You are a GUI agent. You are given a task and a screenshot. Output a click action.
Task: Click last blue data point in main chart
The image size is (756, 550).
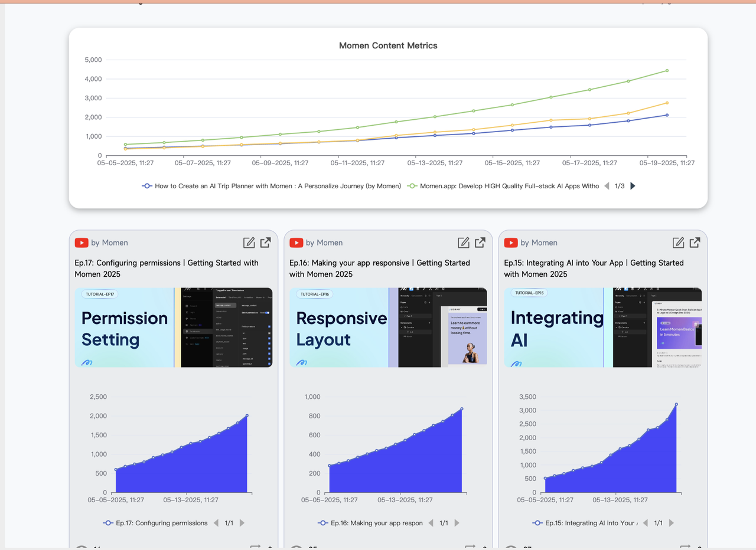pos(667,115)
